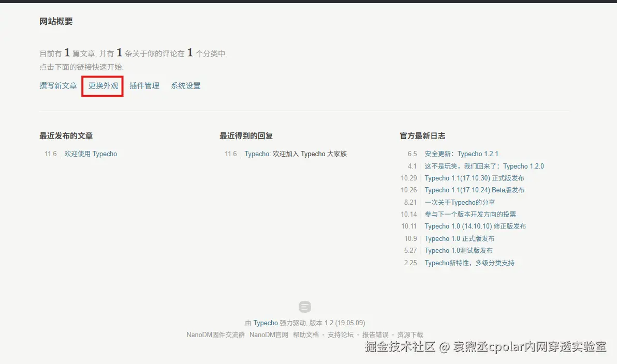This screenshot has width=617, height=364.
Task: Open the Typecho commenter link in recent replies
Action: (x=257, y=154)
